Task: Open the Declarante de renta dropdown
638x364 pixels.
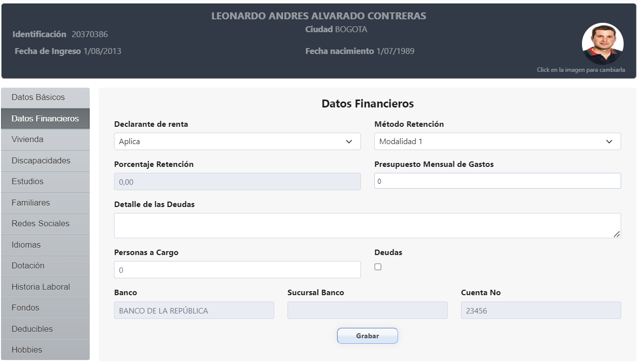Action: (x=237, y=141)
